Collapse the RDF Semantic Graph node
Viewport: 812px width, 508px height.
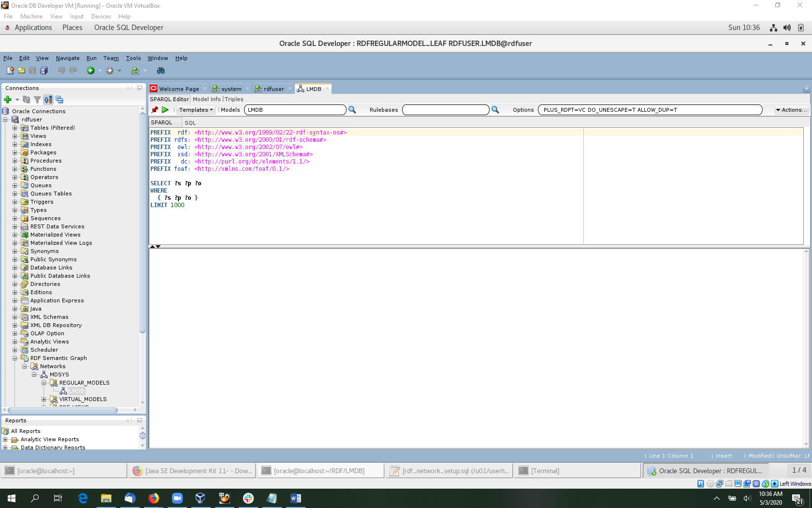[15, 358]
